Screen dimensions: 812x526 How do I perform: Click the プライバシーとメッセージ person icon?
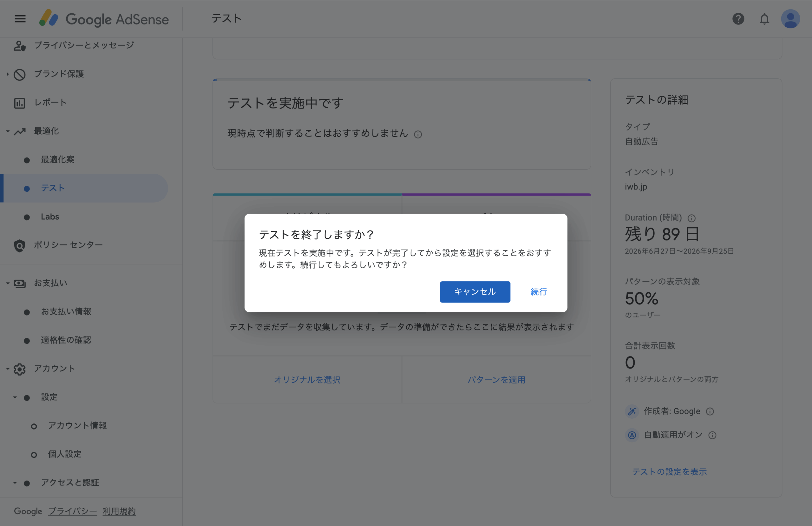(x=19, y=45)
